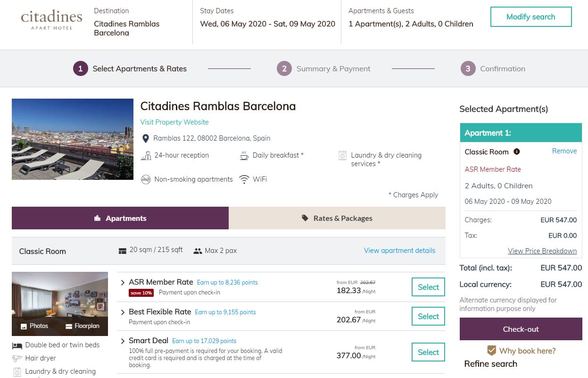Click the Check-out button
Image resolution: width=588 pixels, height=378 pixels.
pos(521,329)
